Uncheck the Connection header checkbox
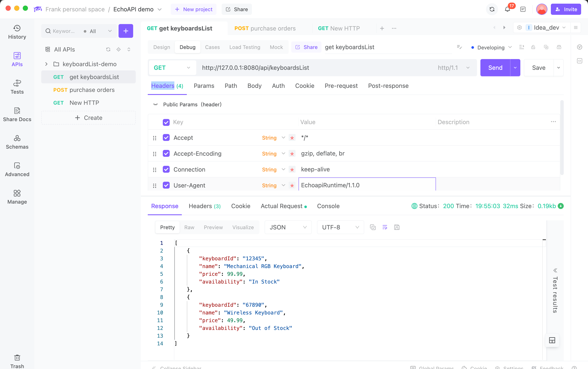588x369 pixels. [166, 169]
